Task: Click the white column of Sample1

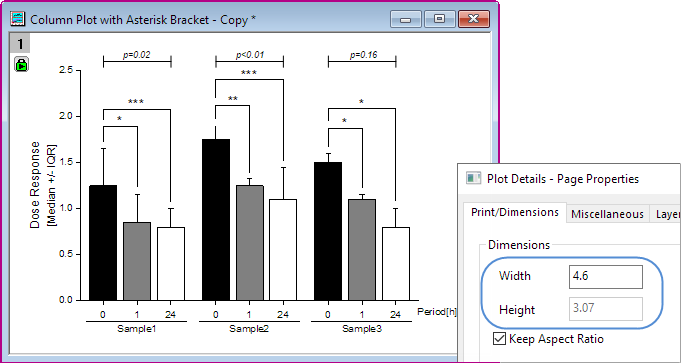Action: click(x=171, y=263)
